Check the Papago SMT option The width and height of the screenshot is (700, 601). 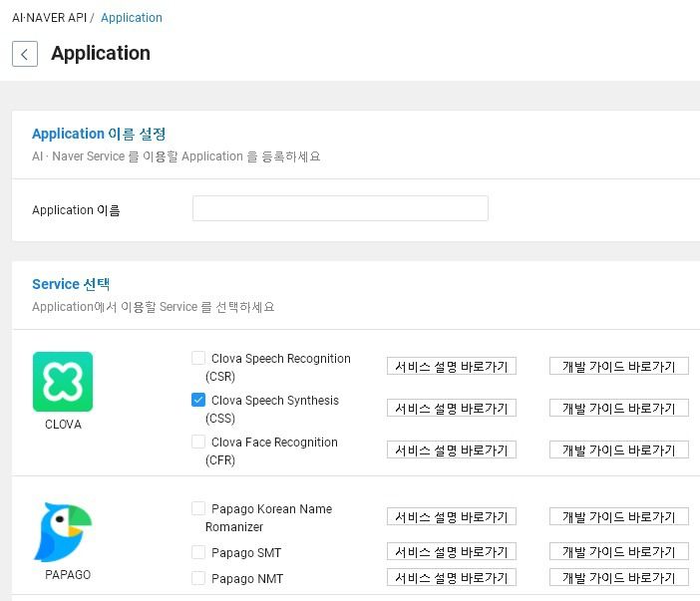198,552
